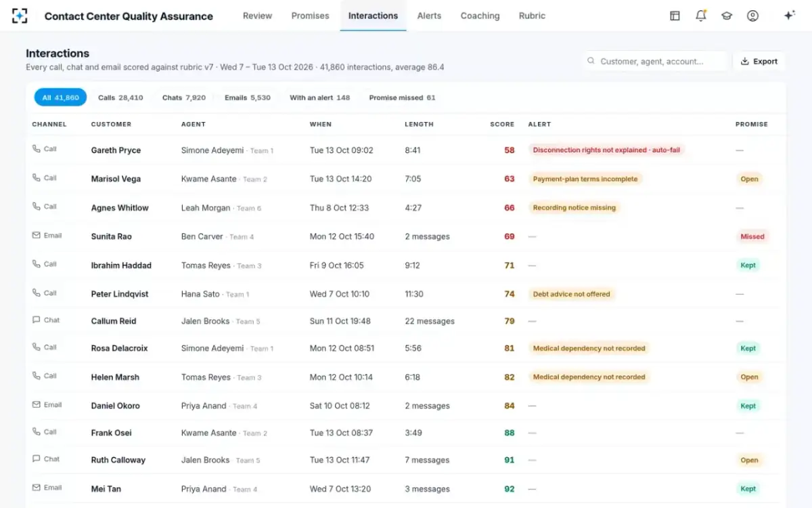Click the email icon for Sunita Rao
The image size is (812, 508).
(x=37, y=236)
